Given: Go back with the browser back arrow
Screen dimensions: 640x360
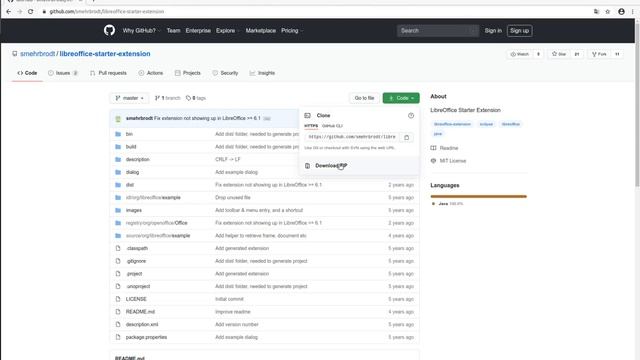Looking at the screenshot, I should tap(9, 11).
